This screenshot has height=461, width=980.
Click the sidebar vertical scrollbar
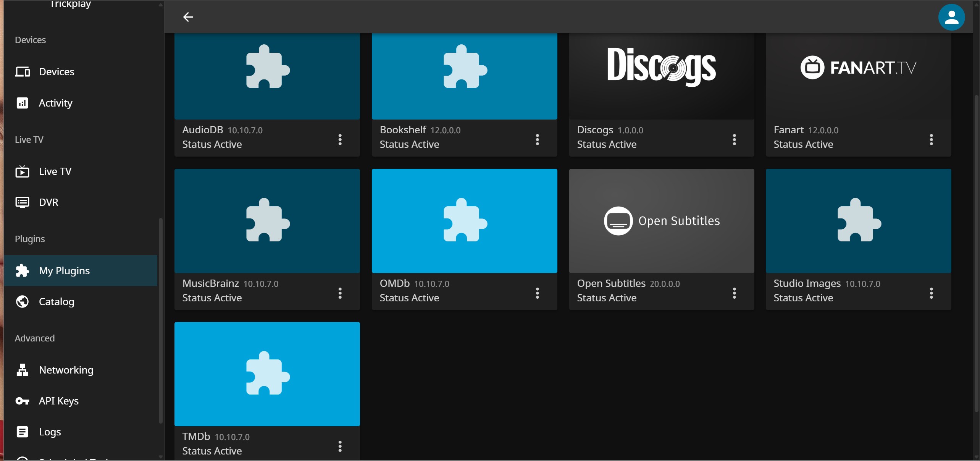point(161,320)
